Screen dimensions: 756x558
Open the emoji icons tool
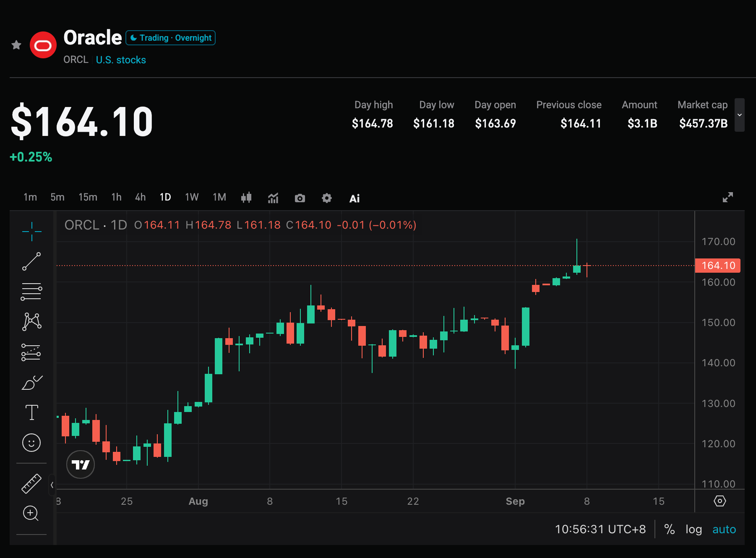[x=31, y=443]
